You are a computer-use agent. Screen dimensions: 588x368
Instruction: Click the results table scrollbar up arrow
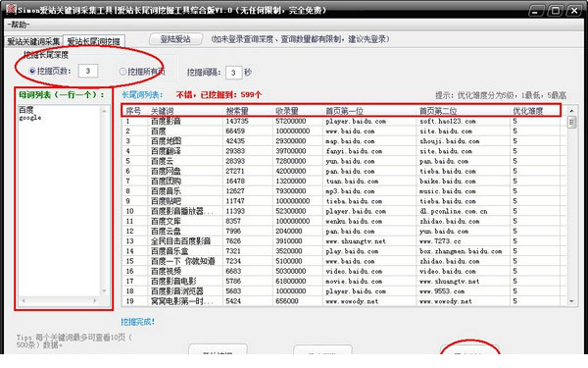click(571, 111)
